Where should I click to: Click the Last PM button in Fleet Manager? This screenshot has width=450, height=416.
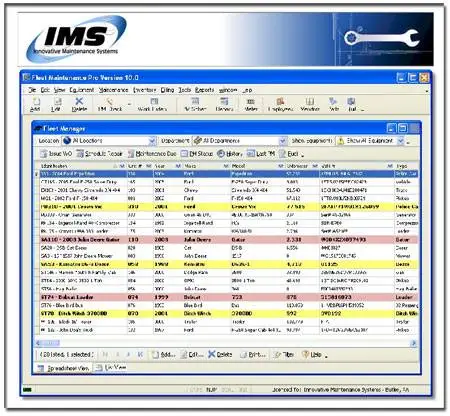pos(261,154)
